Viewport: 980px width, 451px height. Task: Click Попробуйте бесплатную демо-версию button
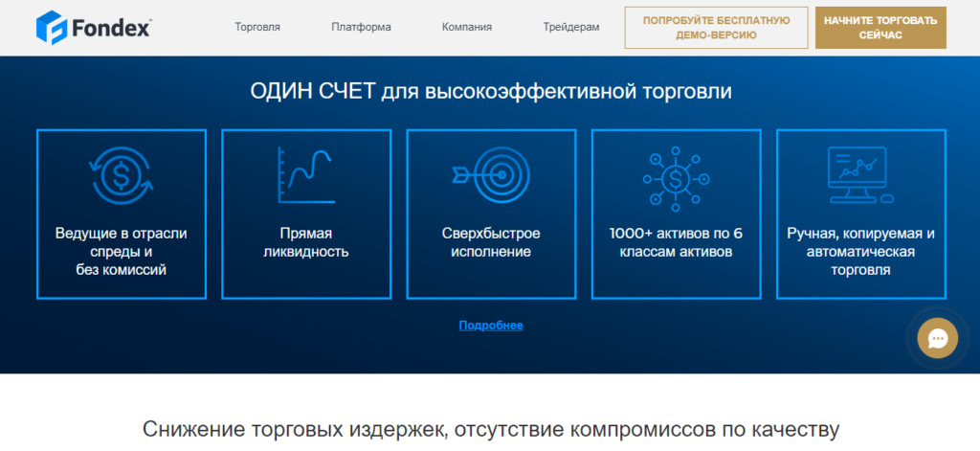[716, 28]
